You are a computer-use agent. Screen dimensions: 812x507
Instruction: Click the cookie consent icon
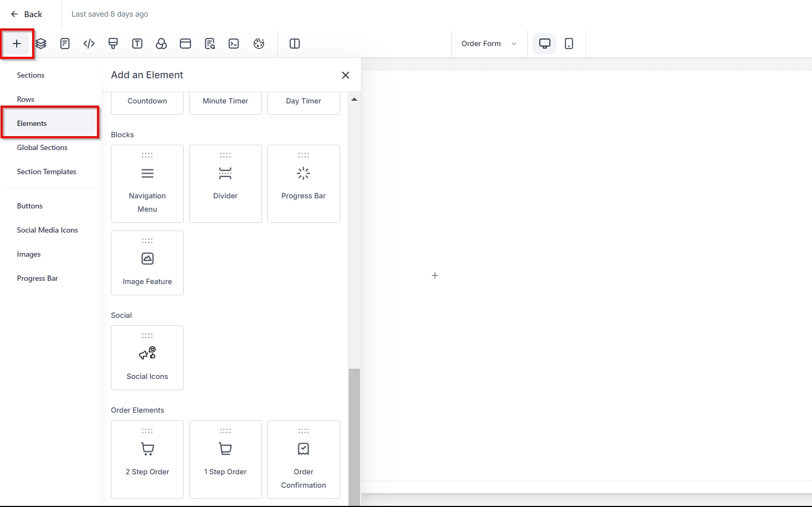(259, 44)
